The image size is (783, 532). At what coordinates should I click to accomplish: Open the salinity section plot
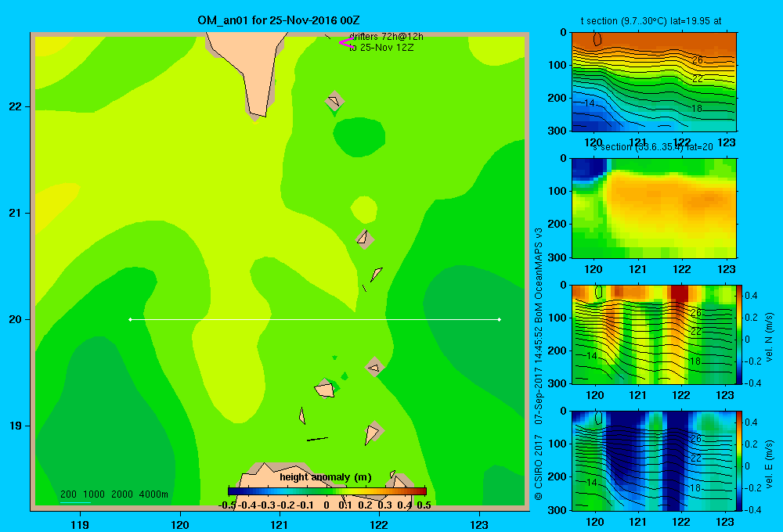(x=654, y=208)
